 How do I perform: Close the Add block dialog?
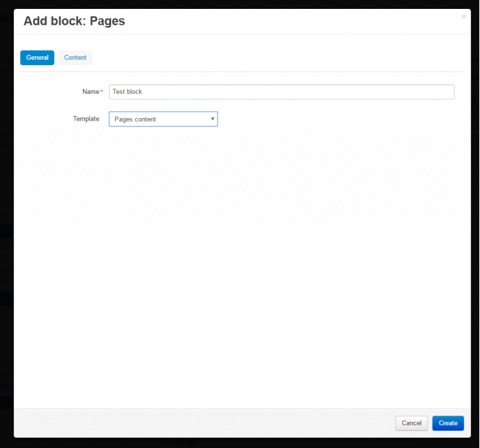(464, 16)
